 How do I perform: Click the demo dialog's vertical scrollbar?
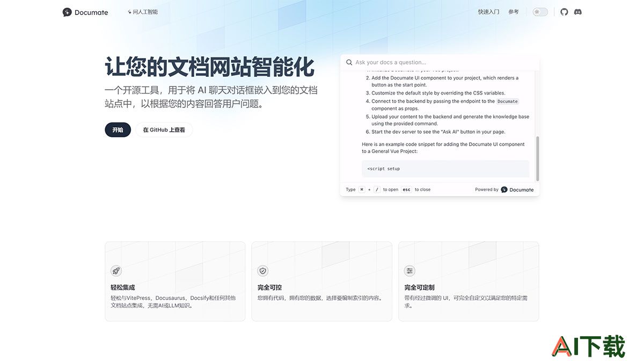pyautogui.click(x=537, y=158)
